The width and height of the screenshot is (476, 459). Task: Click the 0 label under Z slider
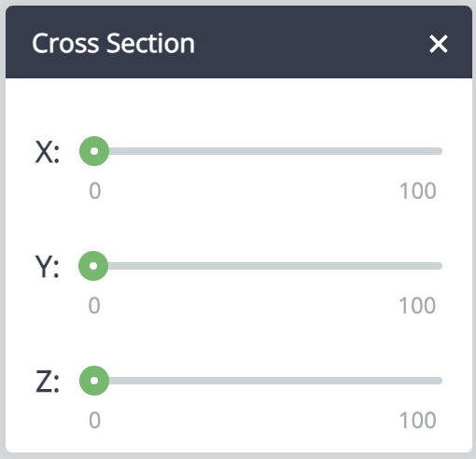(x=95, y=420)
